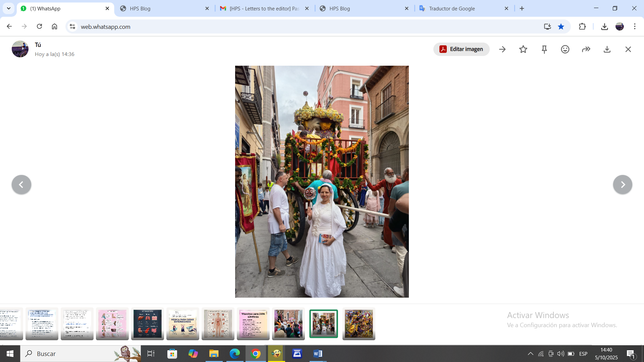Show hidden system tray icons
The width and height of the screenshot is (644, 362).
530,354
